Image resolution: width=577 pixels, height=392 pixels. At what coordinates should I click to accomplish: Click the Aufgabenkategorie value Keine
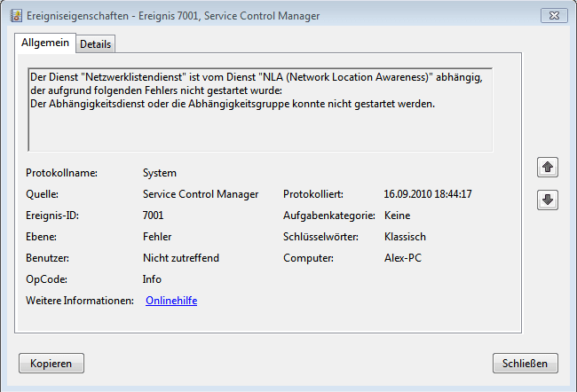[397, 216]
